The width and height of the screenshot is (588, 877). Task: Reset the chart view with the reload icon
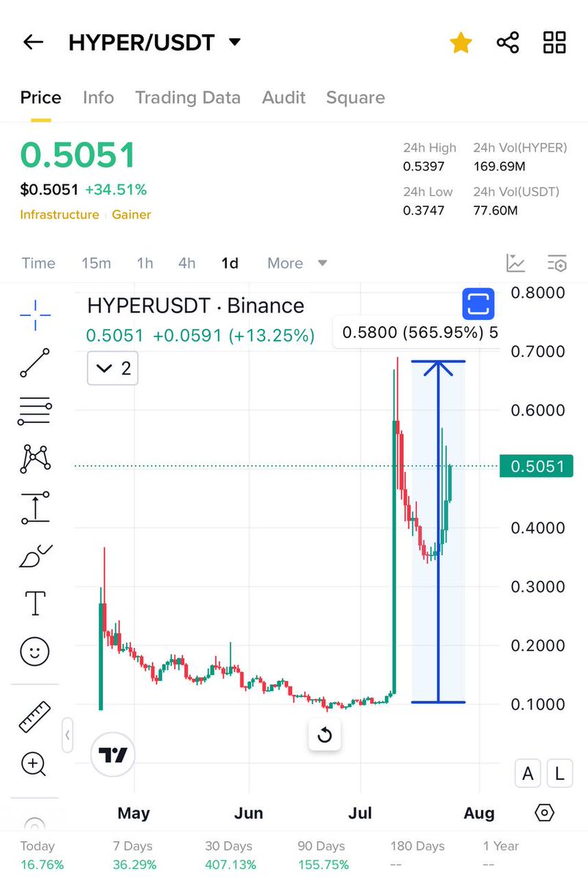pyautogui.click(x=325, y=735)
